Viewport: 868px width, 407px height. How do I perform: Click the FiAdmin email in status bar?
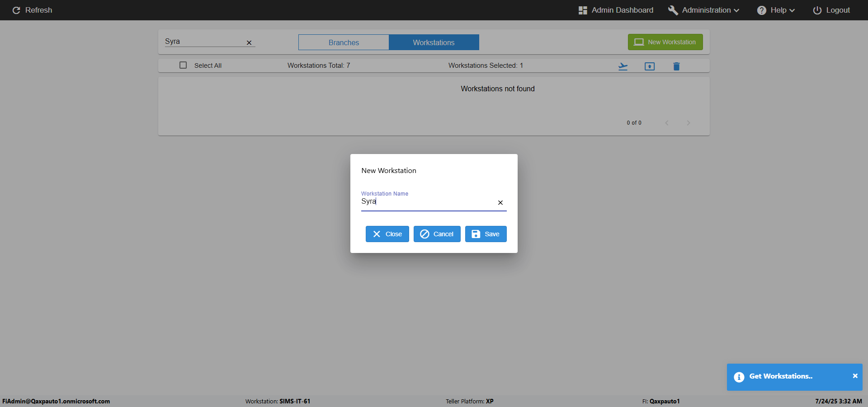pyautogui.click(x=56, y=401)
